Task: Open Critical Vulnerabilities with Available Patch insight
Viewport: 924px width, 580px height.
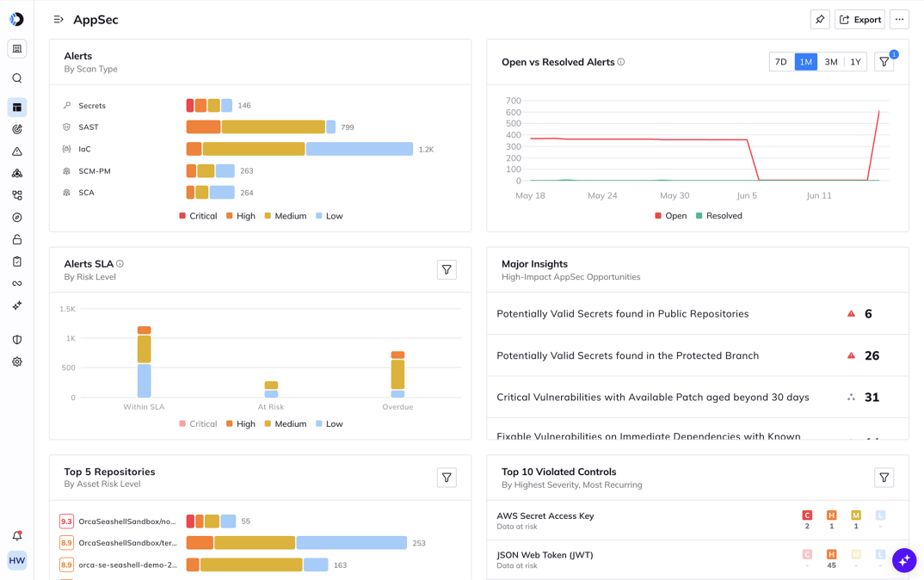Action: coord(698,398)
